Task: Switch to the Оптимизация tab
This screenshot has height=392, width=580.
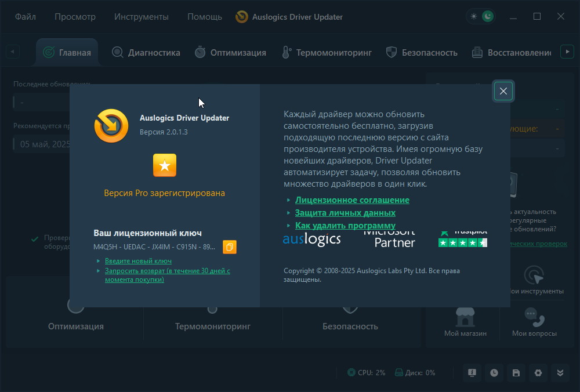Action: click(x=230, y=53)
